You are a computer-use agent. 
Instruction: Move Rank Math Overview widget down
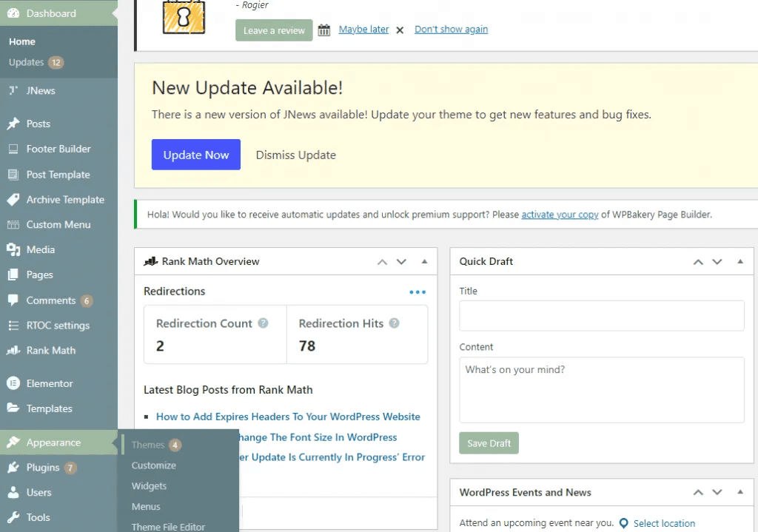point(401,262)
